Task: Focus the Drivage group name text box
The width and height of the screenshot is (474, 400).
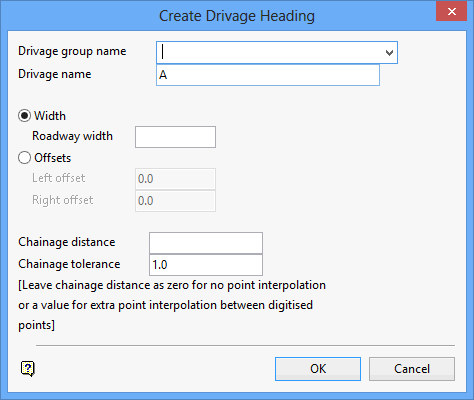Action: 269,53
